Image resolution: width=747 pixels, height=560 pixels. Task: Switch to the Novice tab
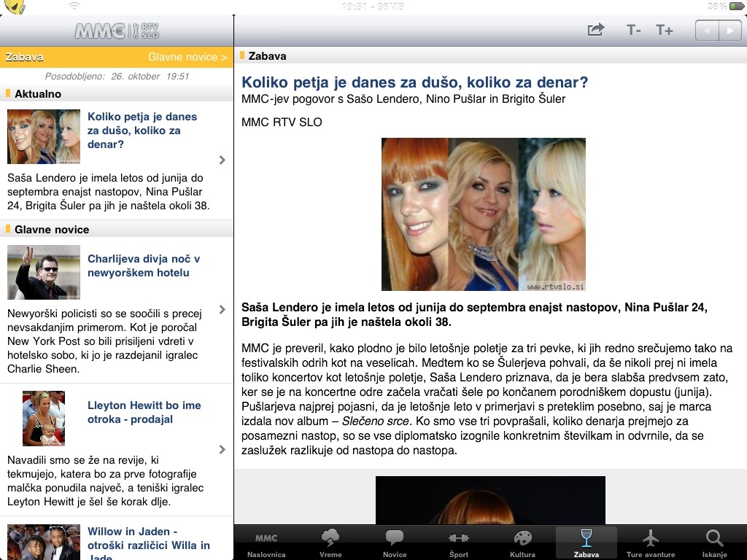click(395, 543)
